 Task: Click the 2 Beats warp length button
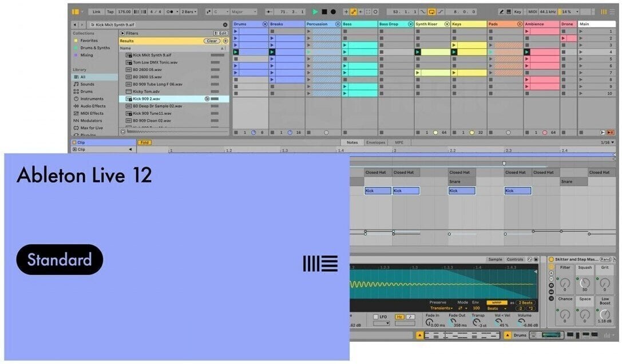[x=526, y=302]
